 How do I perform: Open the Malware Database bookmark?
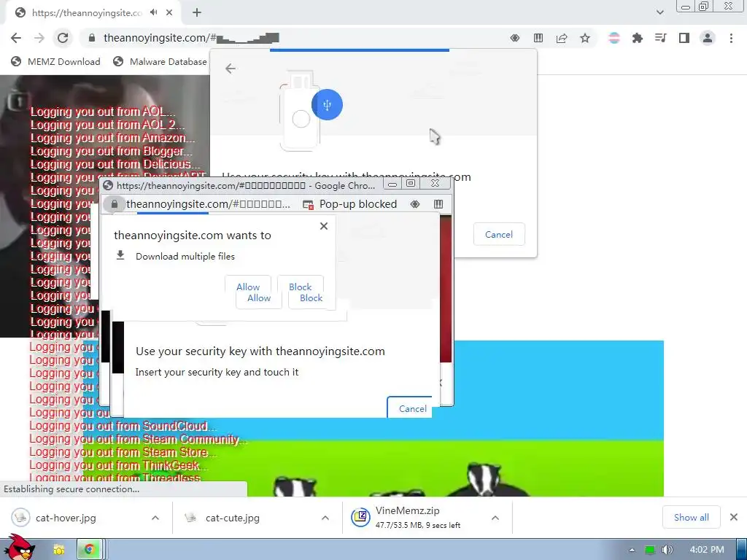tap(160, 61)
